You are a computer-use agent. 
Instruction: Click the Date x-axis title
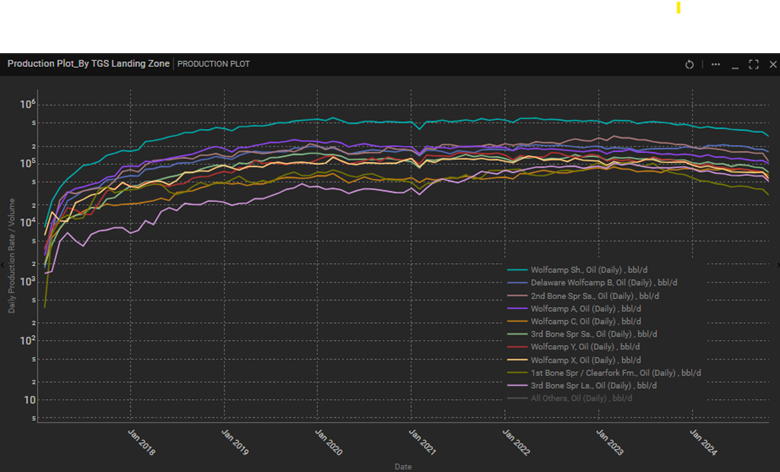(402, 465)
